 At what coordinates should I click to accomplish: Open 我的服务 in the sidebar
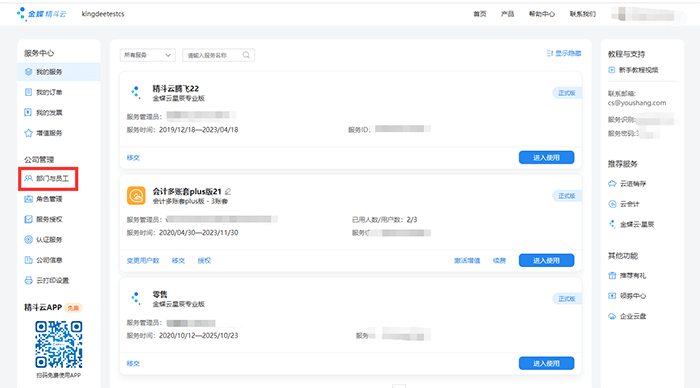58,72
